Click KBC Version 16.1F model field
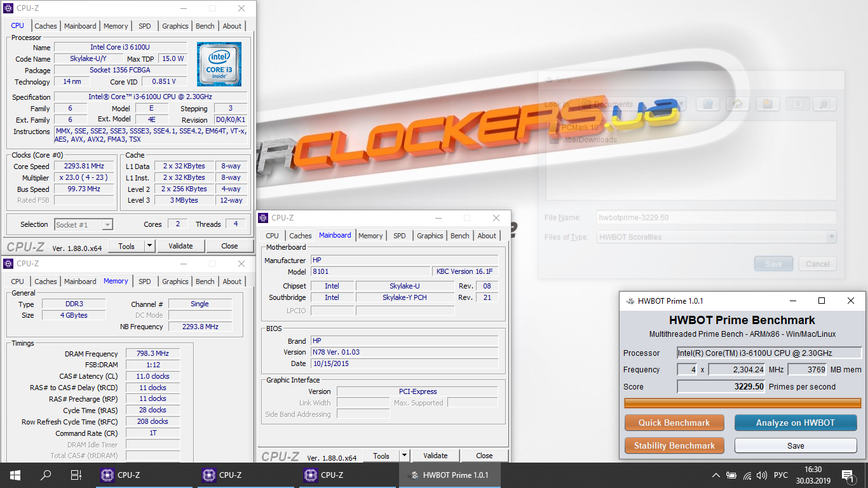This screenshot has width=868, height=488. coord(465,271)
